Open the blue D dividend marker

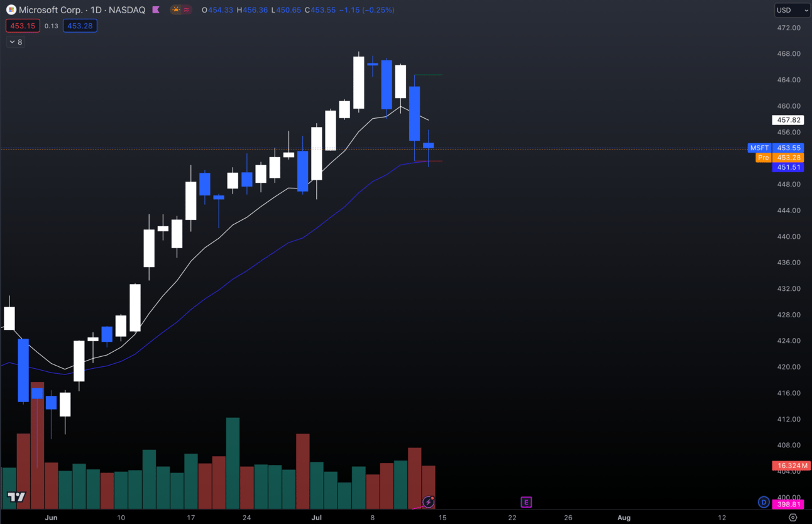point(764,501)
